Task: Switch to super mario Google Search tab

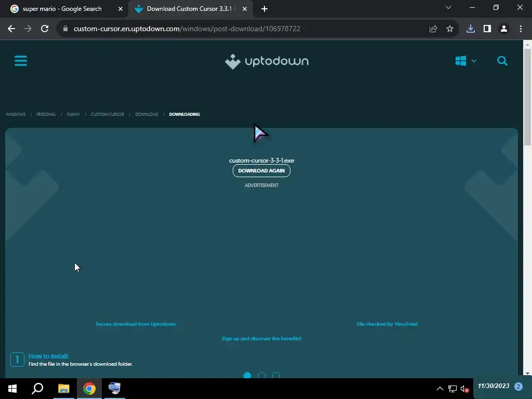Action: pyautogui.click(x=63, y=9)
